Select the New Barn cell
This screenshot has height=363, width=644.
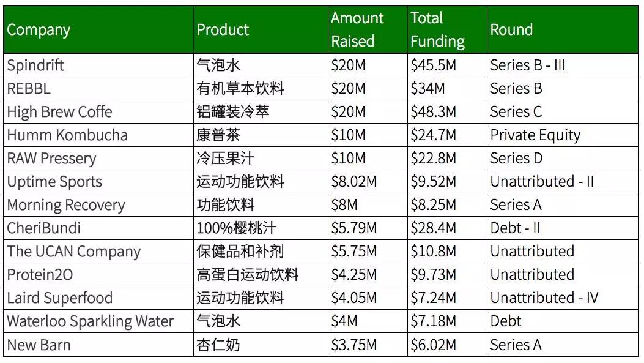click(x=98, y=345)
